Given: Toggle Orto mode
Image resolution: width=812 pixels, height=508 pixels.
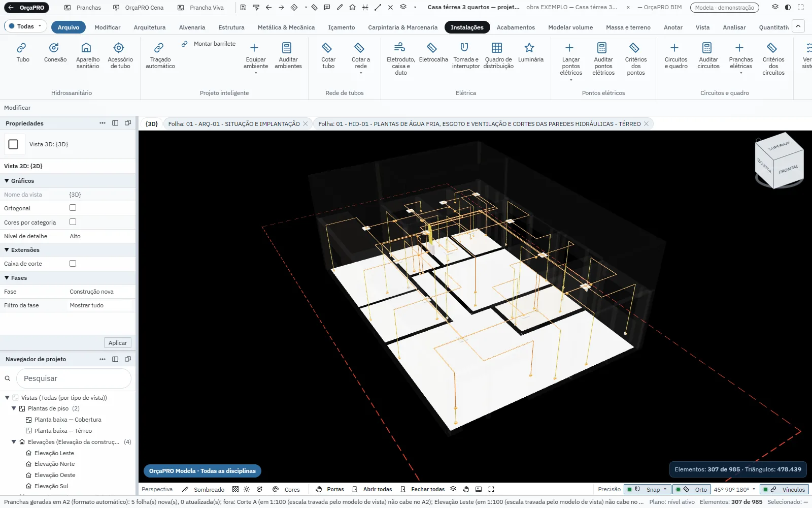Looking at the screenshot, I should click(x=691, y=489).
